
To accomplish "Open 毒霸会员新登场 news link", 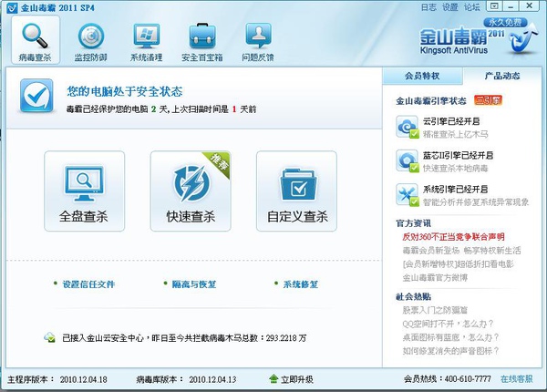I will (461, 251).
